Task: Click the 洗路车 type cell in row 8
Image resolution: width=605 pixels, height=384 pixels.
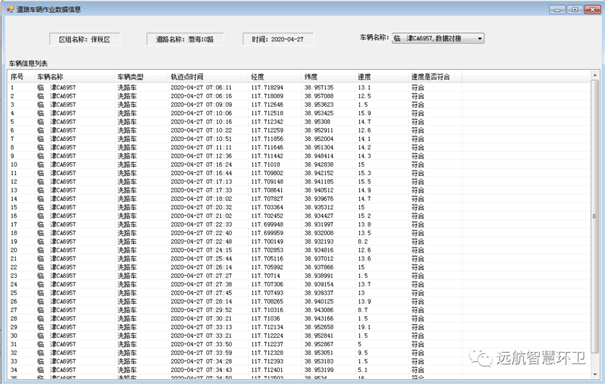Action: pyautogui.click(x=127, y=147)
